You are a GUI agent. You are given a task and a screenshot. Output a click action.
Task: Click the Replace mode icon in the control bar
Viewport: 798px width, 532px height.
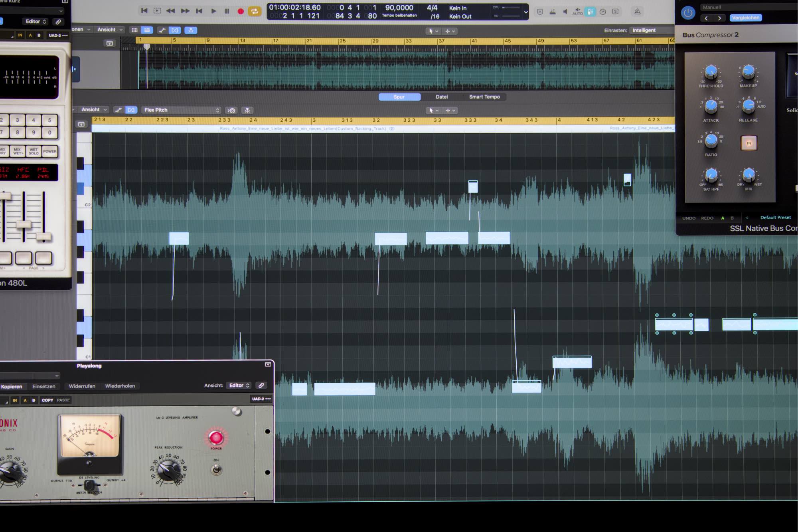point(540,12)
